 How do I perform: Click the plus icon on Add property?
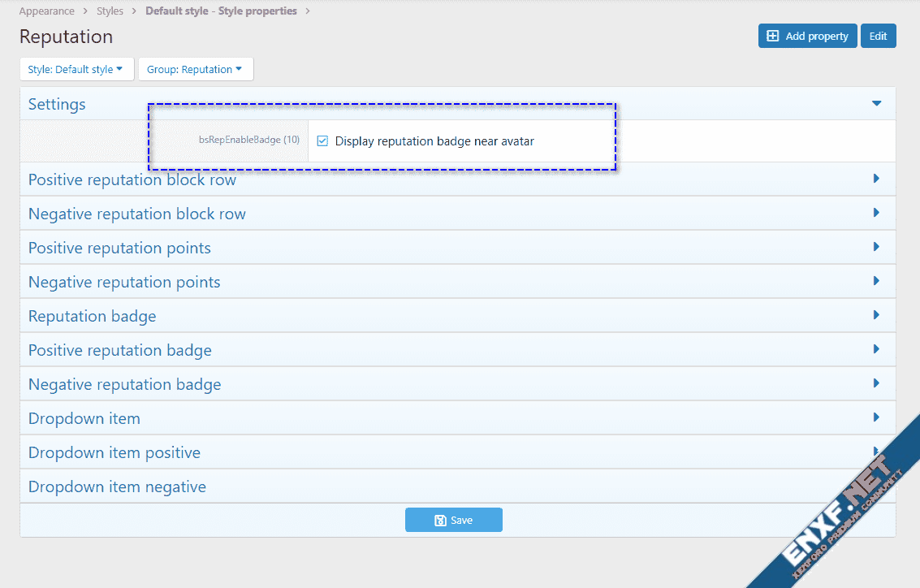(x=773, y=36)
